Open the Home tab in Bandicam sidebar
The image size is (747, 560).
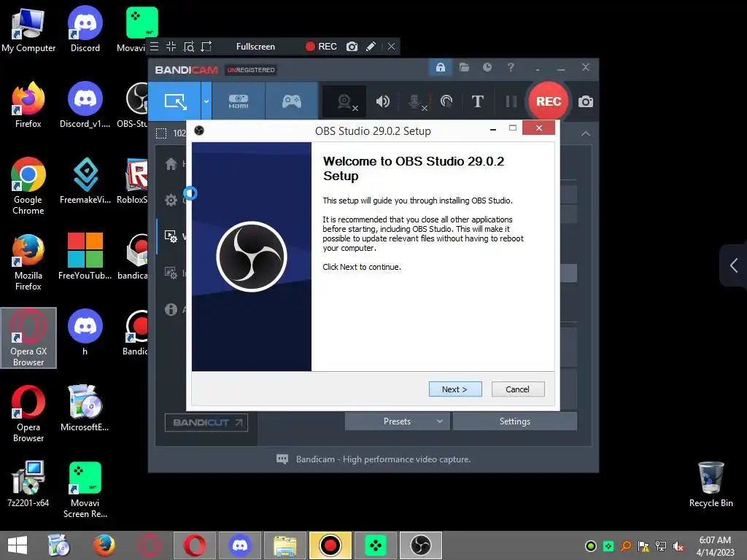(171, 164)
